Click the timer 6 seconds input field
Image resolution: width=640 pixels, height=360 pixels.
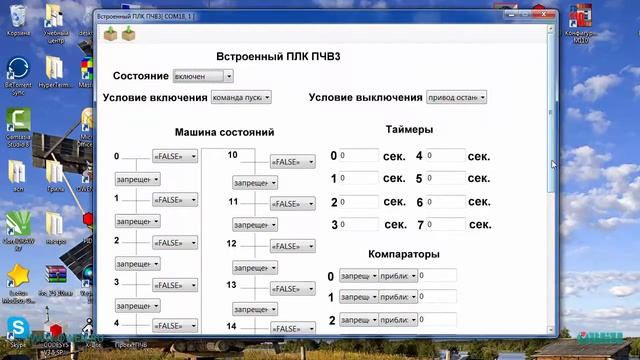coord(445,202)
